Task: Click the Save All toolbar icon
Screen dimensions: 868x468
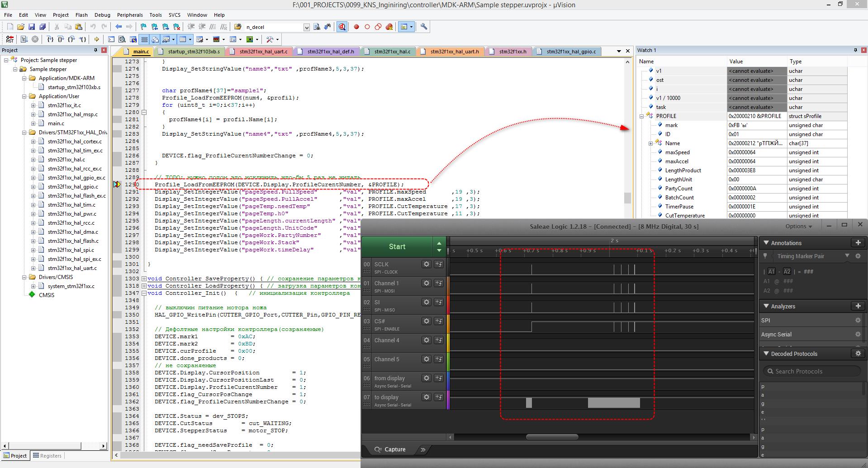Action: click(43, 27)
